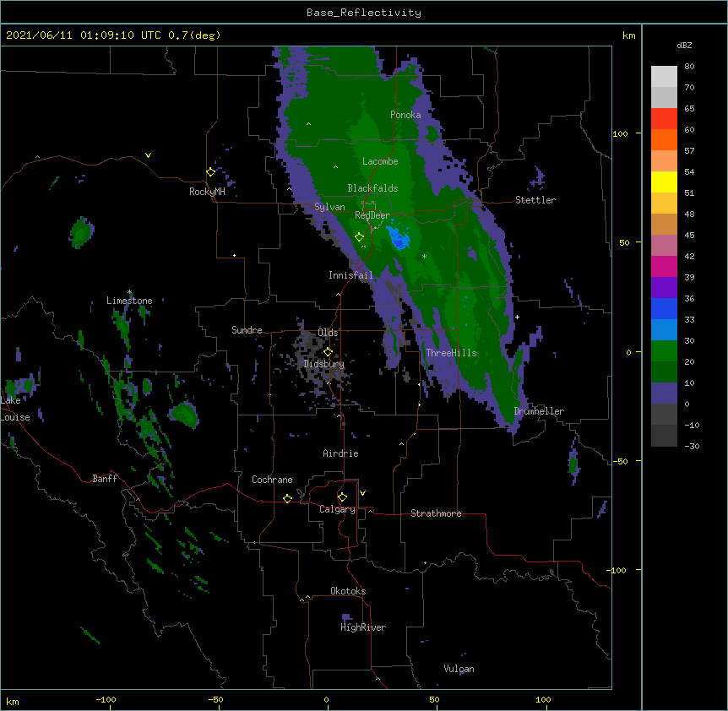Click the RockyMH label
Viewport: 728px width, 711px height.
pyautogui.click(x=207, y=192)
